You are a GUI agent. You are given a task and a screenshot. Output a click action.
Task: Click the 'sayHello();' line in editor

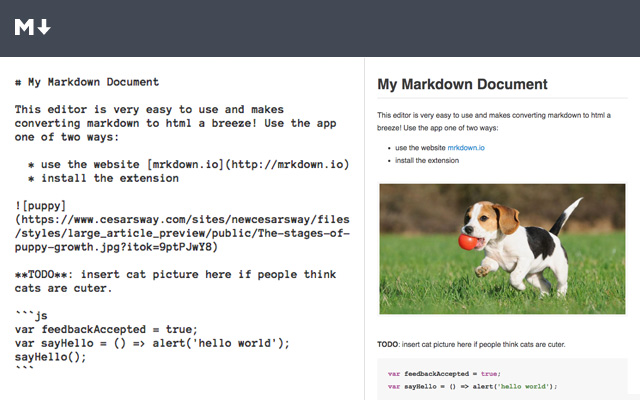(51, 357)
